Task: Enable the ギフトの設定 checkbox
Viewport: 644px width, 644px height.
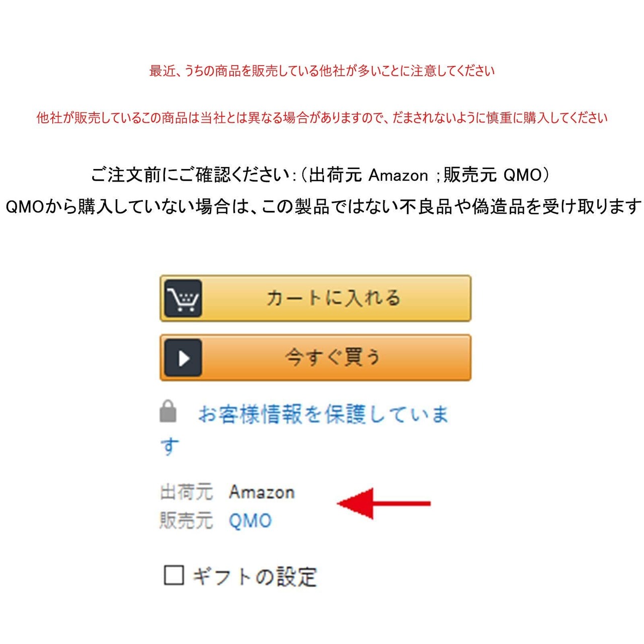Action: tap(174, 575)
